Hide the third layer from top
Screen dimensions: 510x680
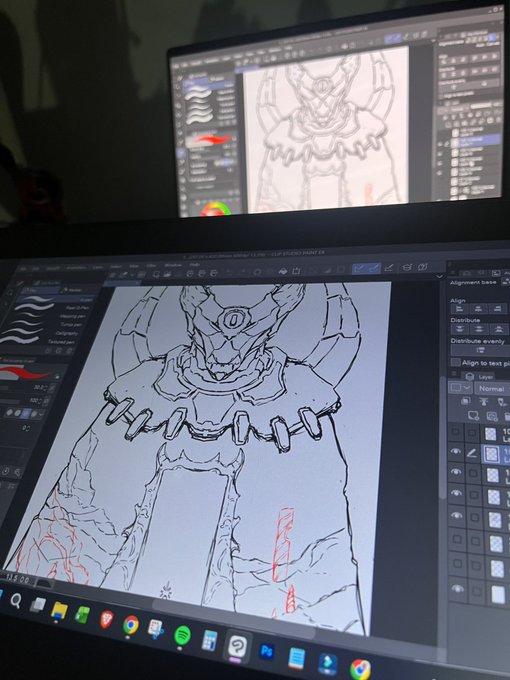(456, 471)
